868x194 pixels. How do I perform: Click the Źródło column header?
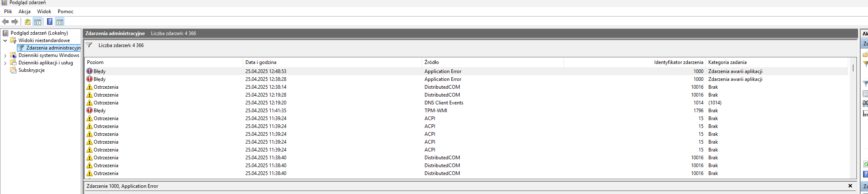[432, 62]
